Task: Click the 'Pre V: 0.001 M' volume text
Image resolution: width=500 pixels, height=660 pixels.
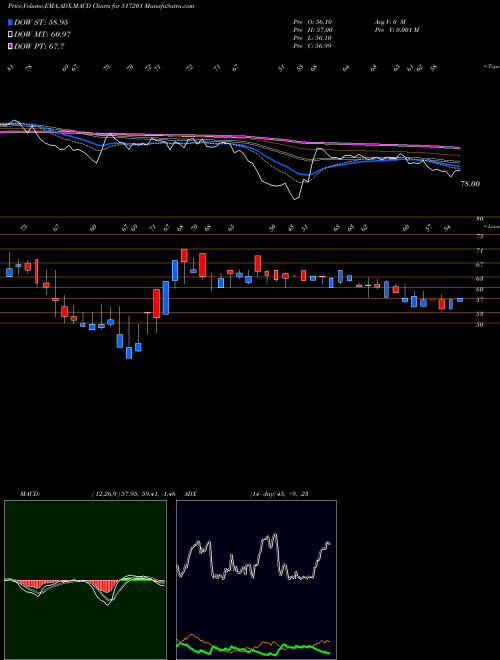Action: [396, 30]
